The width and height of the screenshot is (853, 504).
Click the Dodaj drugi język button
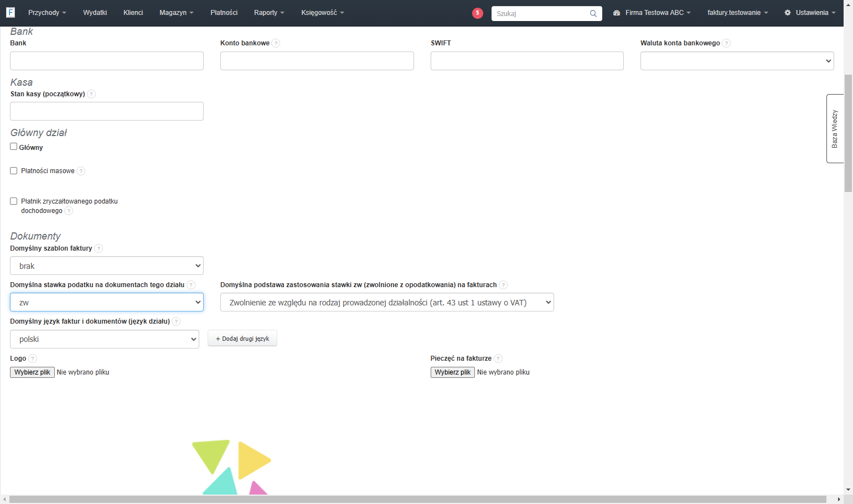pyautogui.click(x=242, y=339)
